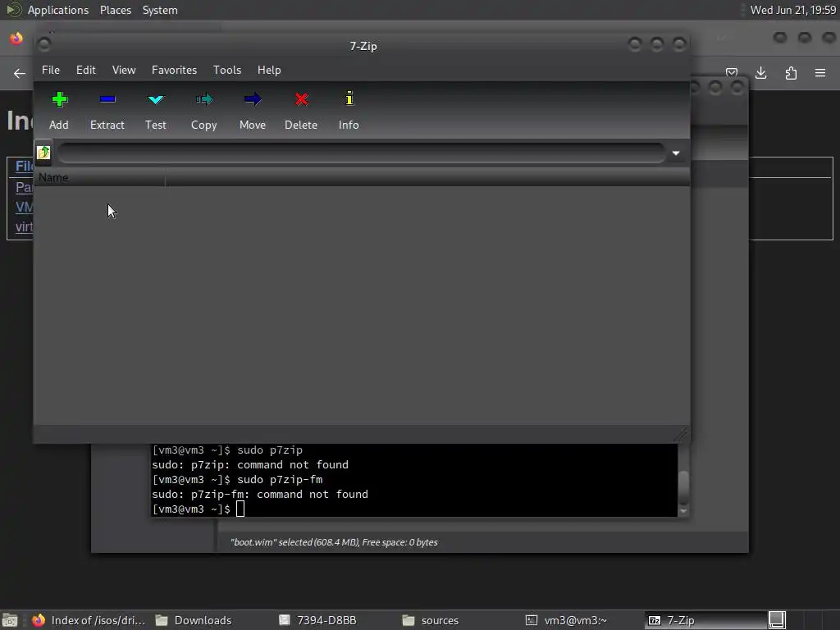The image size is (840, 630).
Task: Switch to sources folder taskbar item
Action: [x=430, y=620]
